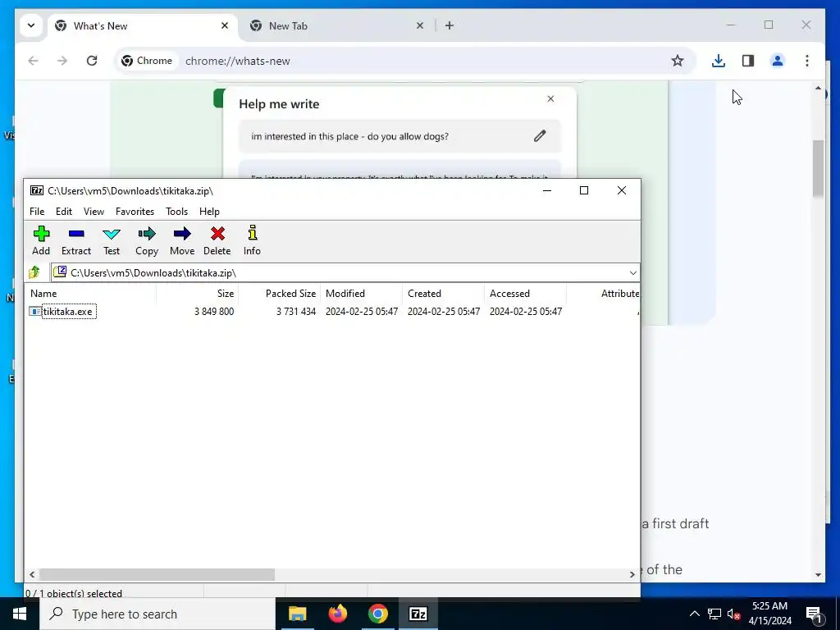Screen dimensions: 840x630
Task: Expand the 7-Zip address path dropdown
Action: [x=632, y=272]
